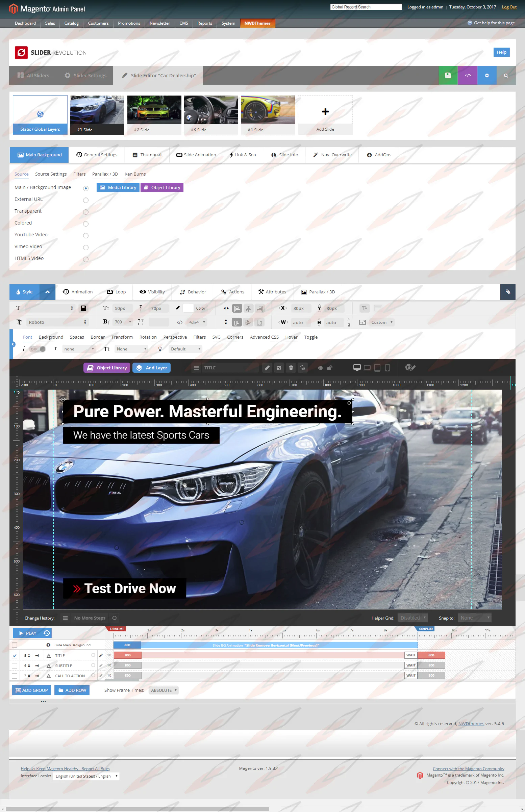
Task: Align layer horizontally right icon
Action: 260,309
